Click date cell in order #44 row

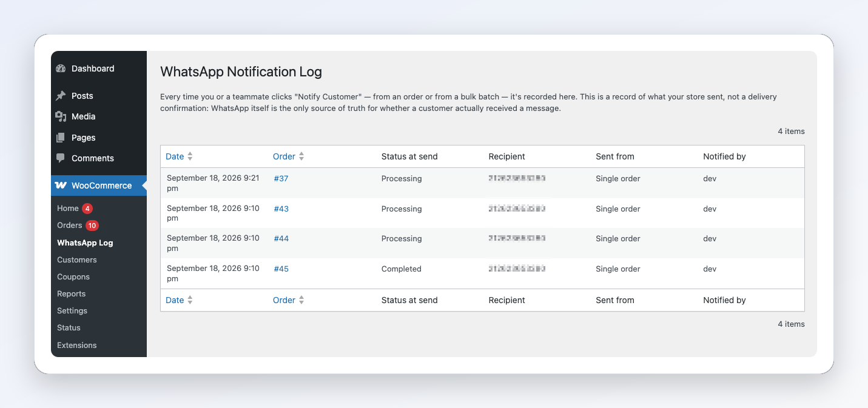213,243
